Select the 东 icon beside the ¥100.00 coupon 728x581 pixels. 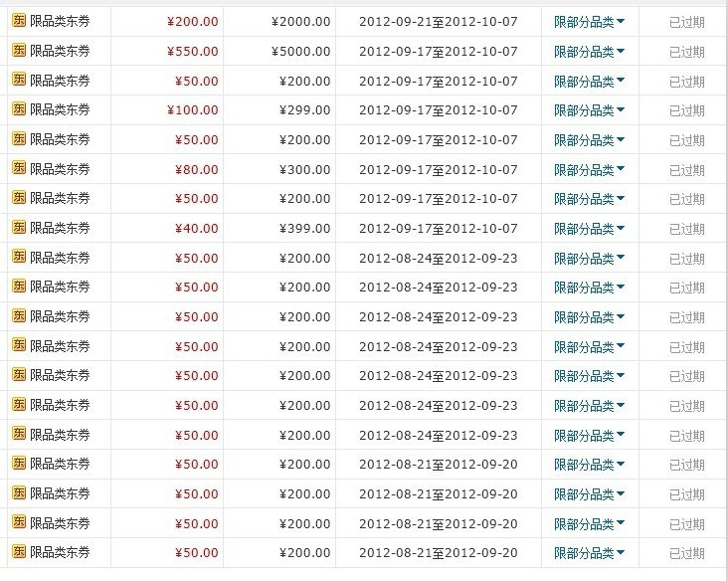click(x=19, y=109)
